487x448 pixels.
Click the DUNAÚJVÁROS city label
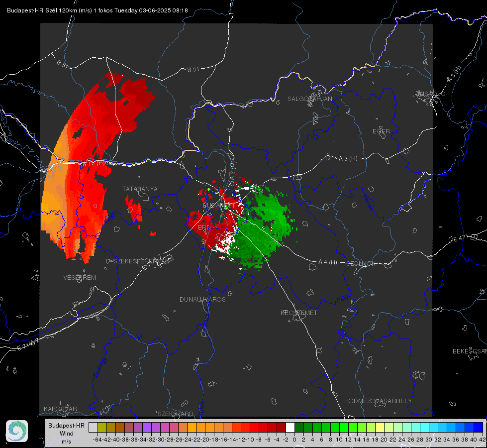coord(202,299)
